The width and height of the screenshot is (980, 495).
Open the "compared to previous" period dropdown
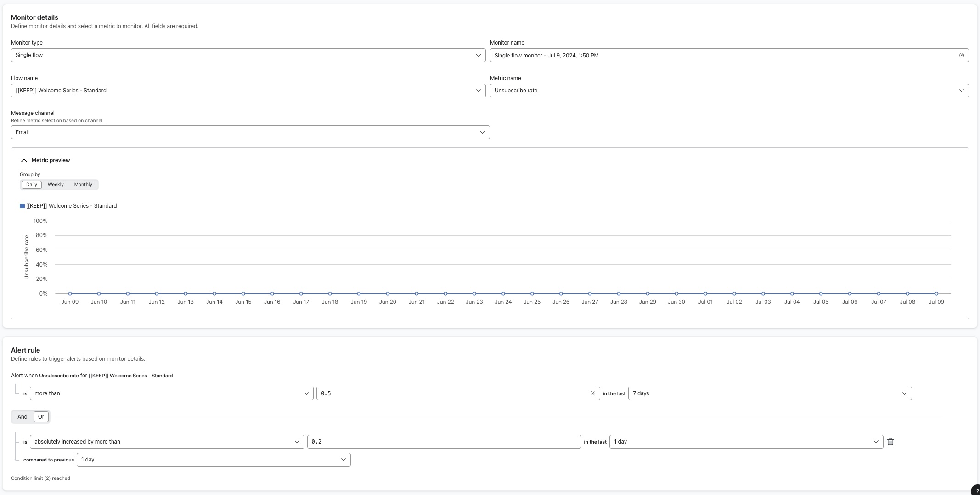point(213,459)
